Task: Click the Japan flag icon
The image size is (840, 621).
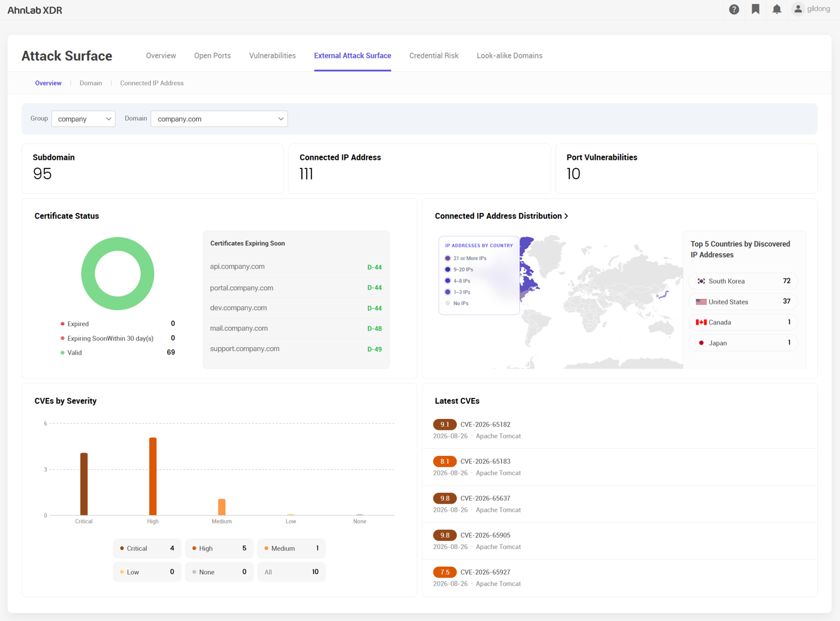Action: 701,343
